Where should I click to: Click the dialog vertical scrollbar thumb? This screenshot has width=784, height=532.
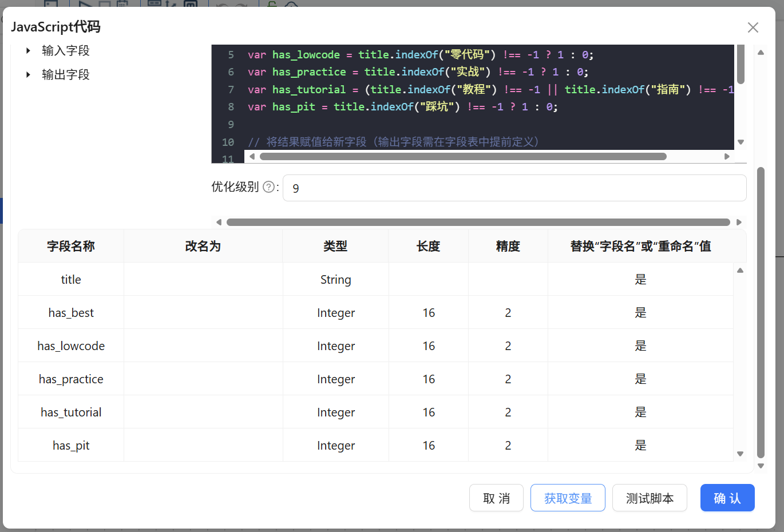761,312
